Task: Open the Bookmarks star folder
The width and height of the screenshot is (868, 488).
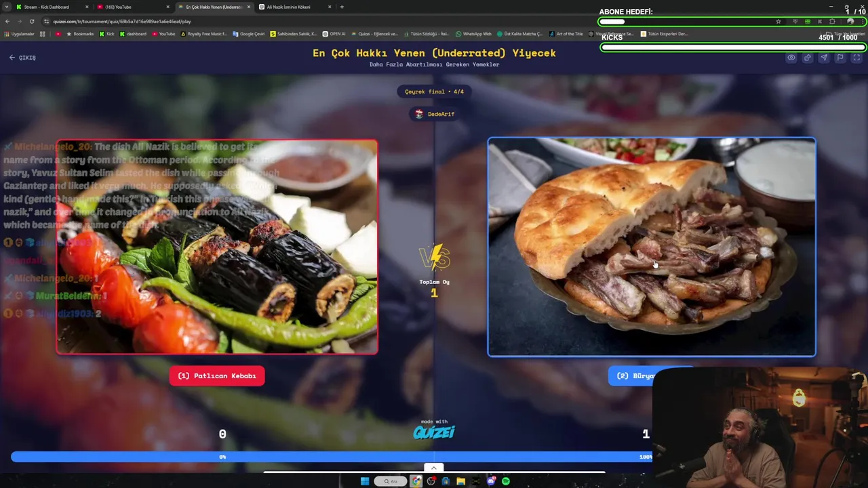Action: [80, 34]
